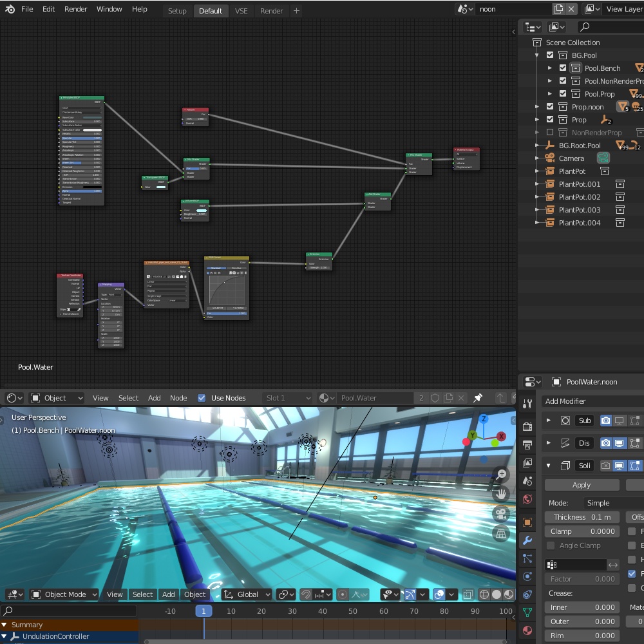Click the pin node tree icon
Viewport: 644px width, 644px height.
point(478,398)
